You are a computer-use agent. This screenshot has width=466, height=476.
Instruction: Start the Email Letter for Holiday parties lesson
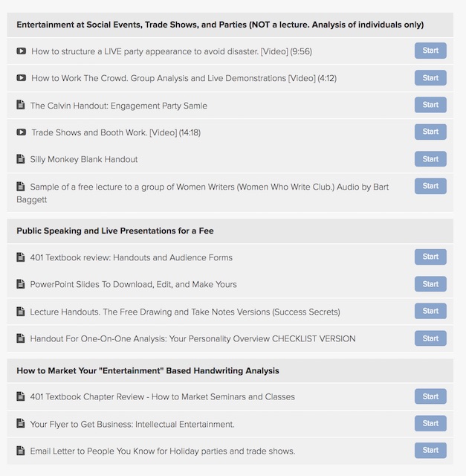pos(430,450)
